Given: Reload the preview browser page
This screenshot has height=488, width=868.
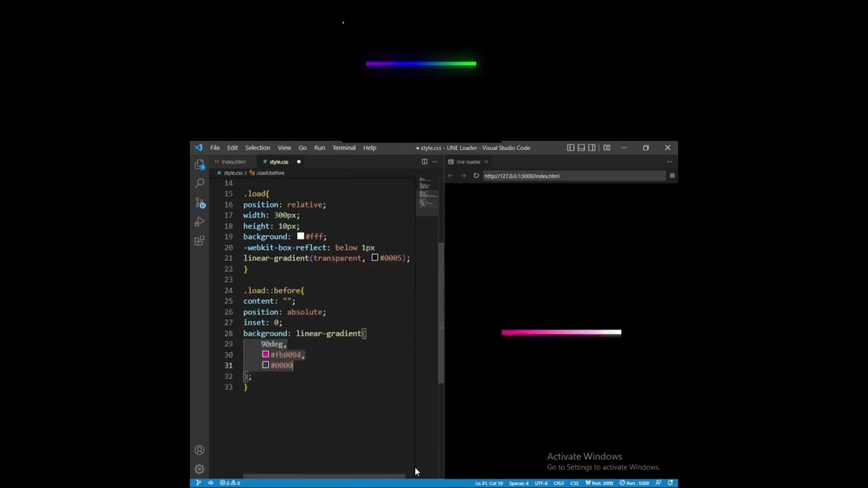Looking at the screenshot, I should pos(476,176).
